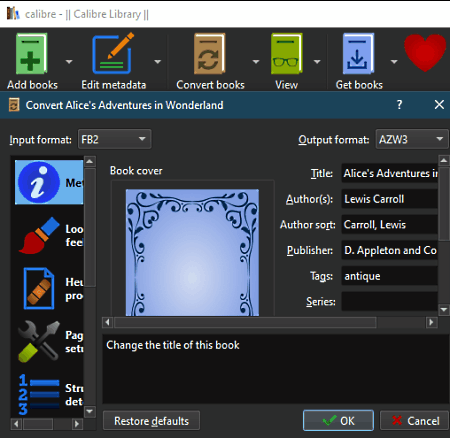Click the Cancel button
Viewport: 450px width, 438px height.
[x=415, y=421]
